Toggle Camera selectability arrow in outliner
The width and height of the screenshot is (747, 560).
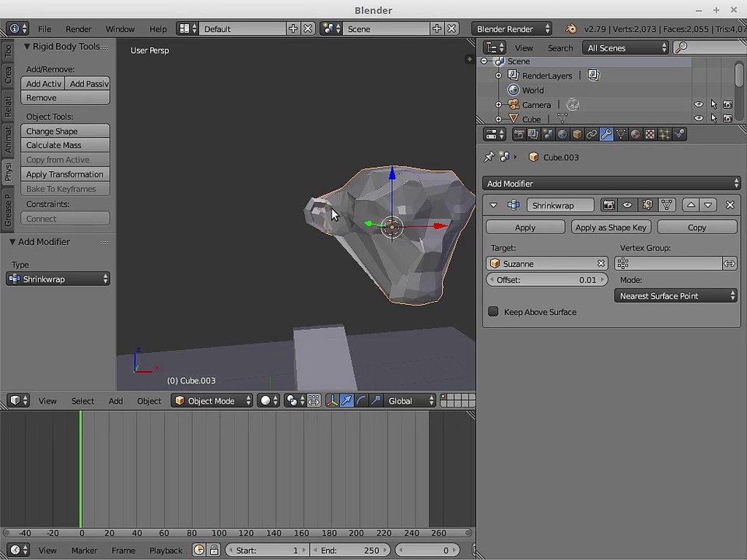(714, 104)
